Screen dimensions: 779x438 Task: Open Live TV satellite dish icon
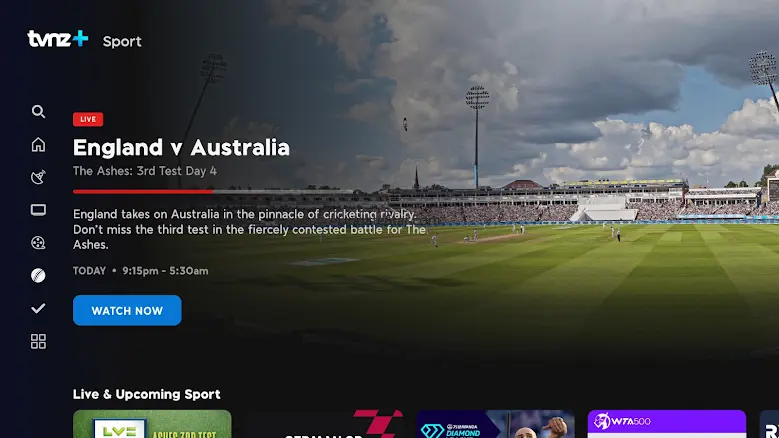pyautogui.click(x=38, y=177)
